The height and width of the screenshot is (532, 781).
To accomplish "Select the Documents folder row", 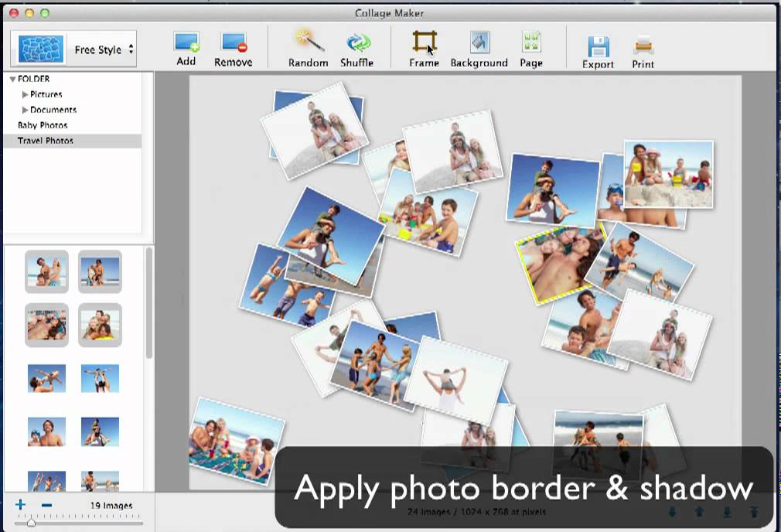I will click(x=73, y=110).
